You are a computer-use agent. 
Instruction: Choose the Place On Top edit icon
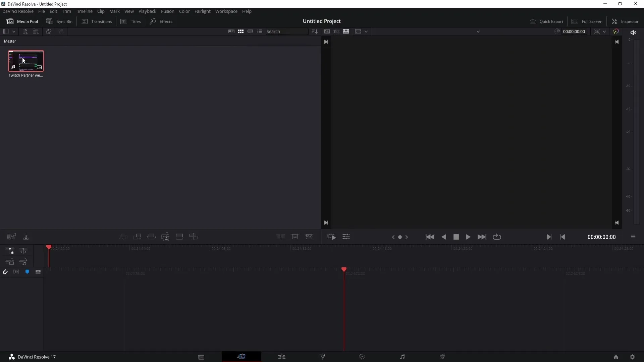(x=179, y=237)
